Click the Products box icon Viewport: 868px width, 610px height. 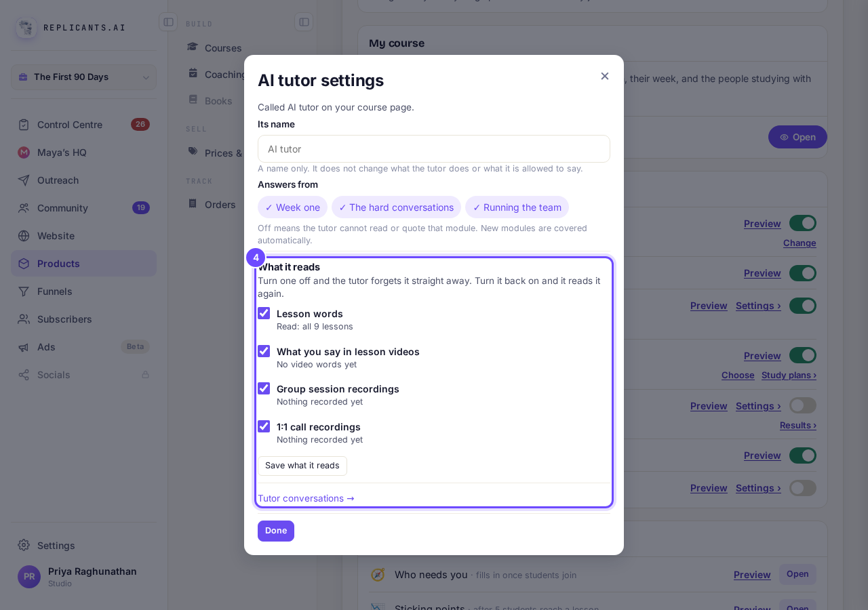24,264
